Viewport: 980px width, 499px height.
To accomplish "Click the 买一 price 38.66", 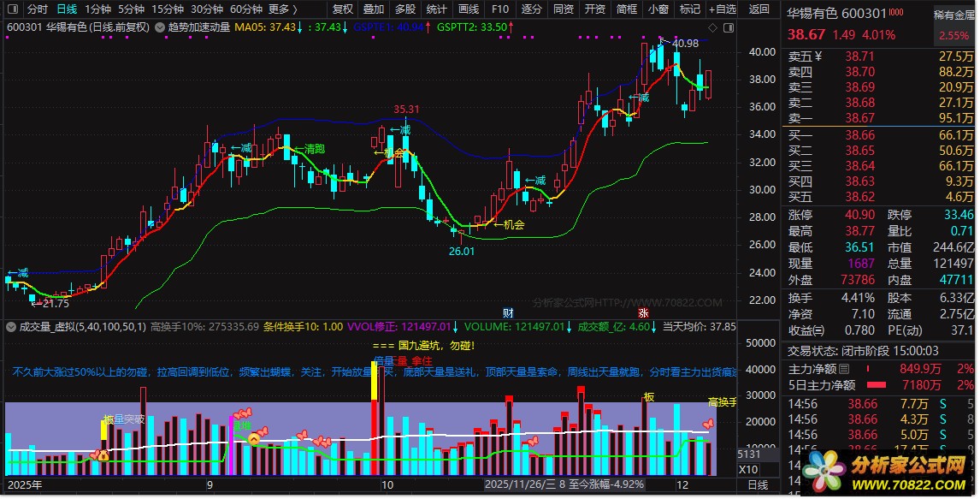I will pos(860,135).
